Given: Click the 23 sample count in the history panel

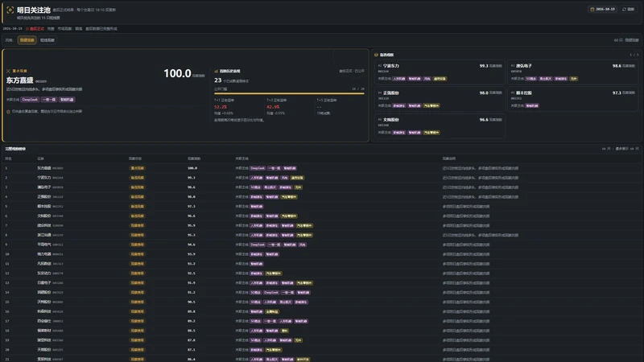Looking at the screenshot, I should click(217, 80).
